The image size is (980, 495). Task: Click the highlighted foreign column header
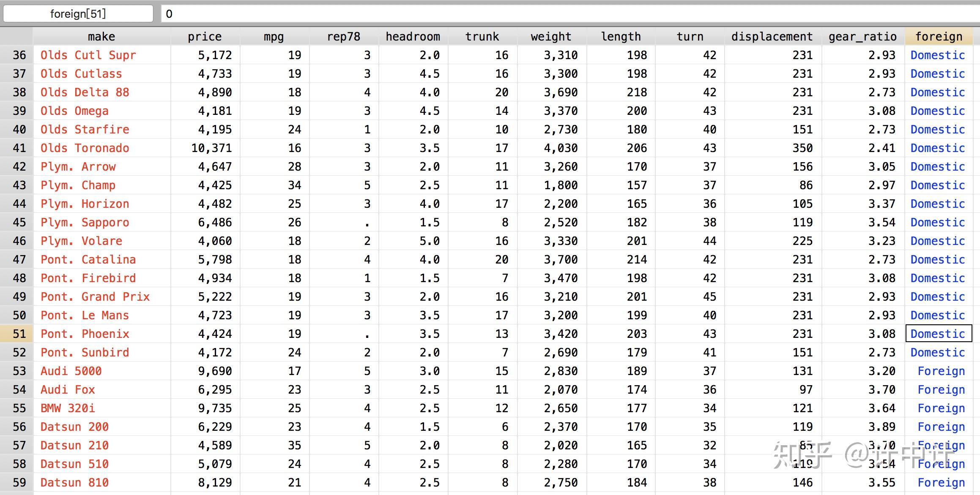[939, 37]
